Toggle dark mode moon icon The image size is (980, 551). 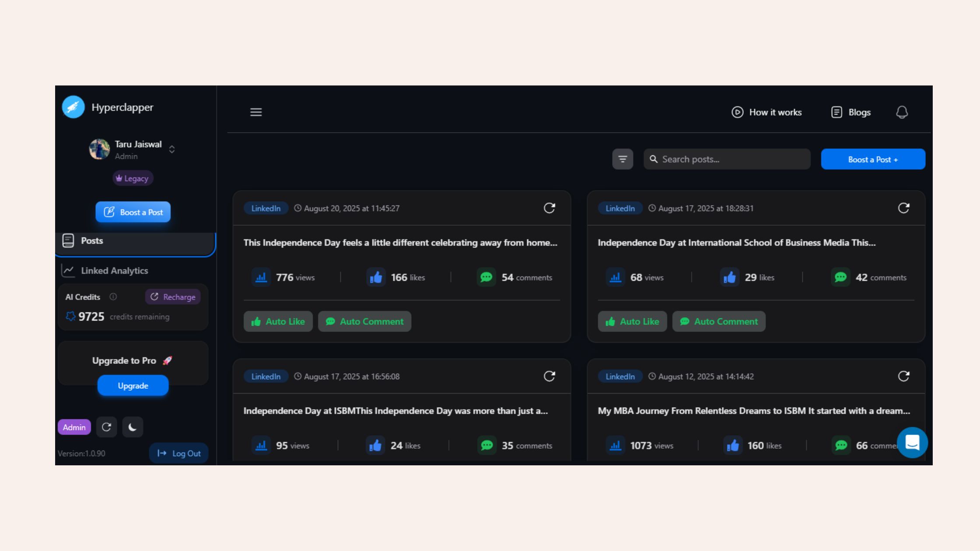point(133,427)
